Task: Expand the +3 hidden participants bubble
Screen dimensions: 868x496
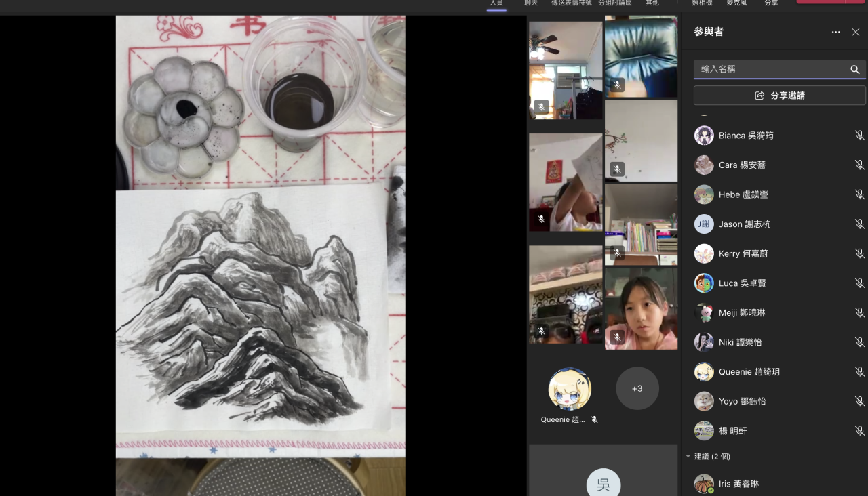Action: click(637, 388)
